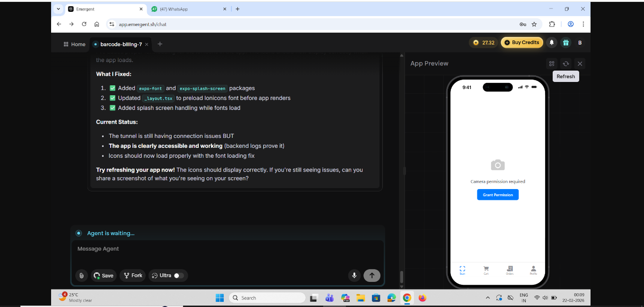
Task: Toggle the Ultra mode switch
Action: click(x=178, y=276)
